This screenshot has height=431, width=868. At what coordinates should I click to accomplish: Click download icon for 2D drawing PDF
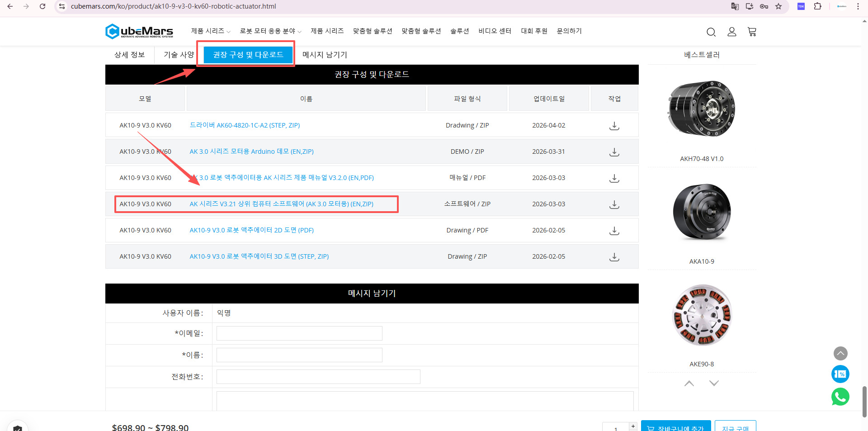[614, 231]
